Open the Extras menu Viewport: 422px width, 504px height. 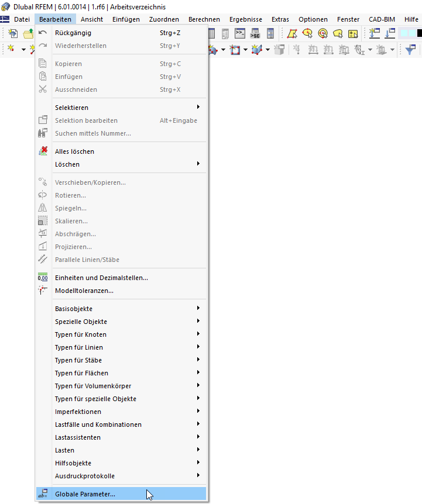280,19
